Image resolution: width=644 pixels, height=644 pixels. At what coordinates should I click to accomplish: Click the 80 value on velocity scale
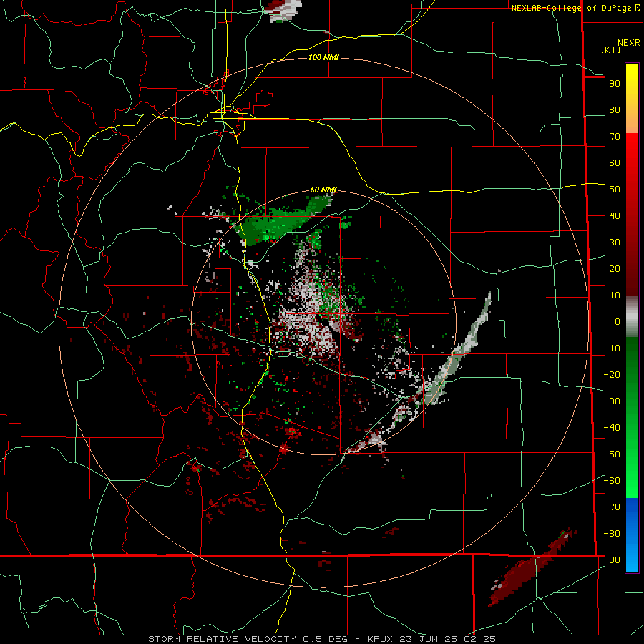615,110
